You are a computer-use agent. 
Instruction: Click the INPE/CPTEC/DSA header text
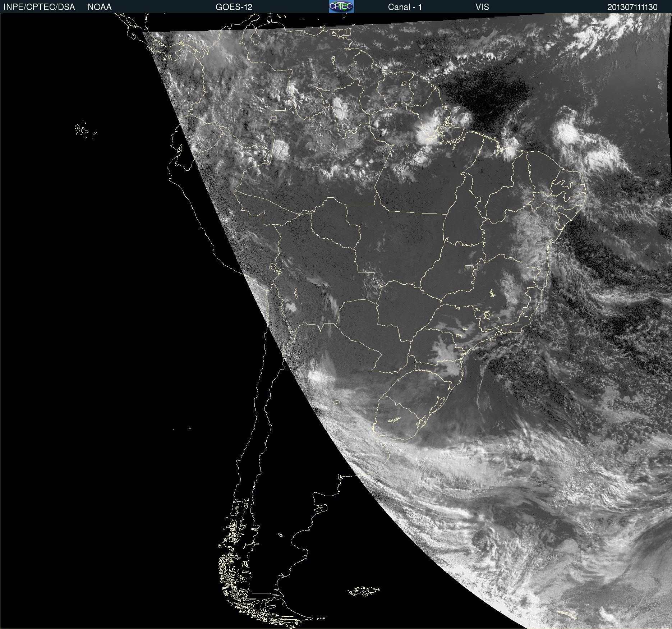(39, 7)
